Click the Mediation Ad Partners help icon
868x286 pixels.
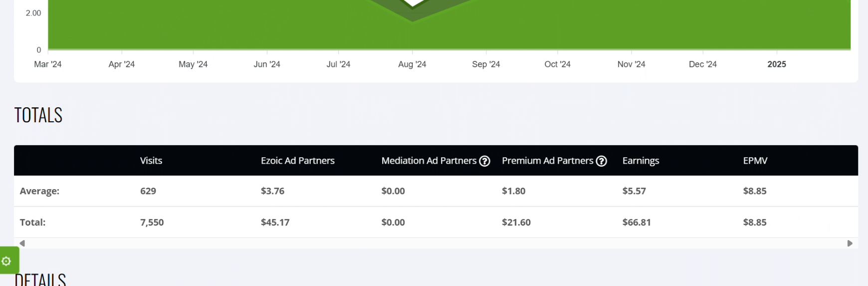(484, 161)
